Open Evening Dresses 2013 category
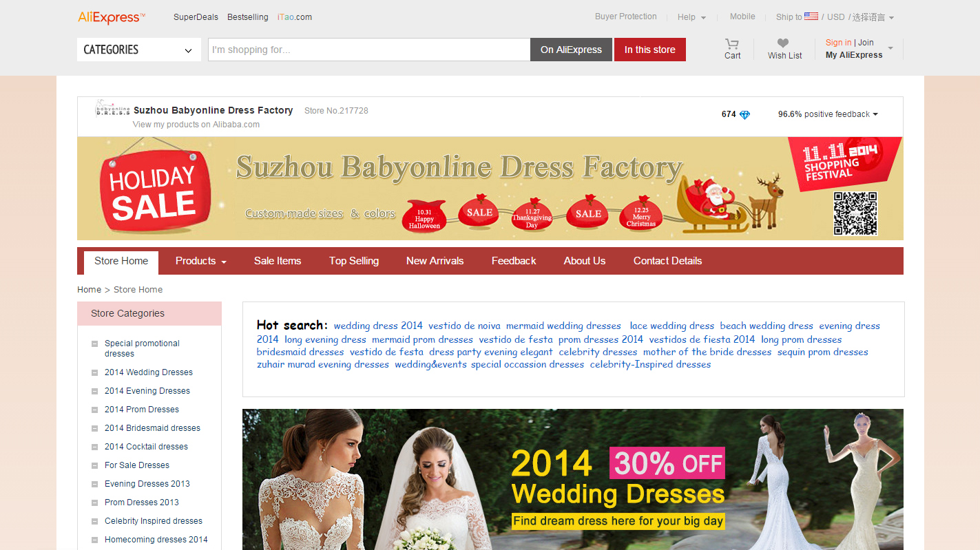 (147, 484)
